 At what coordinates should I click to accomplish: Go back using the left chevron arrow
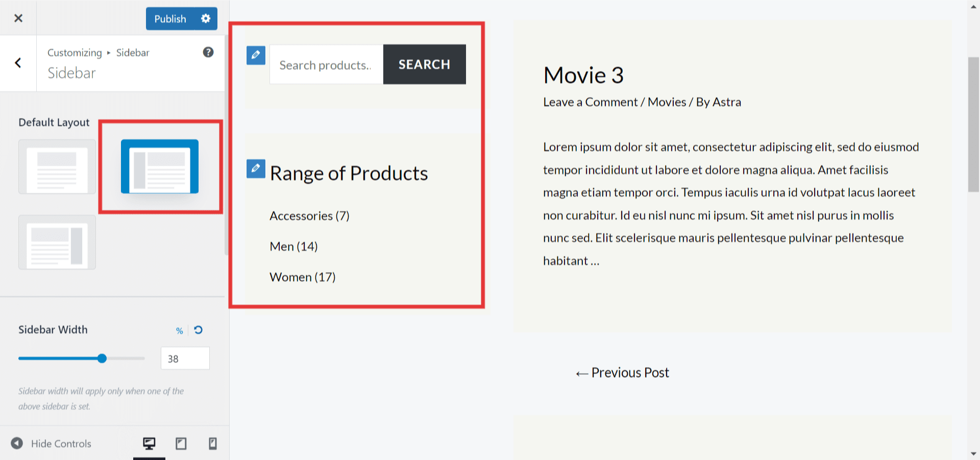(18, 63)
